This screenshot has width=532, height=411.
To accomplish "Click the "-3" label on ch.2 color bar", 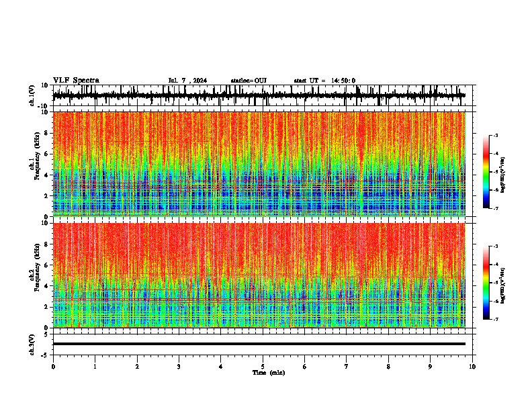I will 496,246.
